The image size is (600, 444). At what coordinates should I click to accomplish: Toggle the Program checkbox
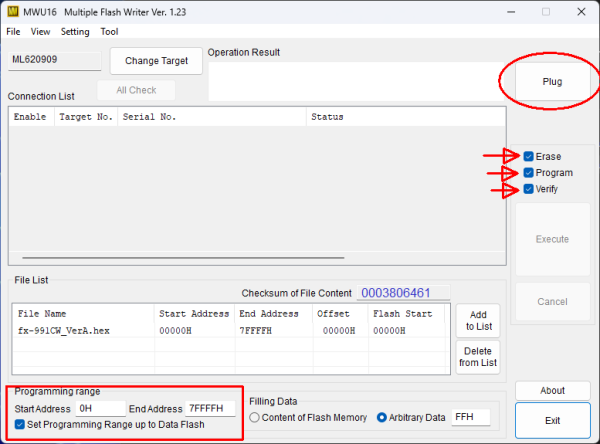point(528,173)
